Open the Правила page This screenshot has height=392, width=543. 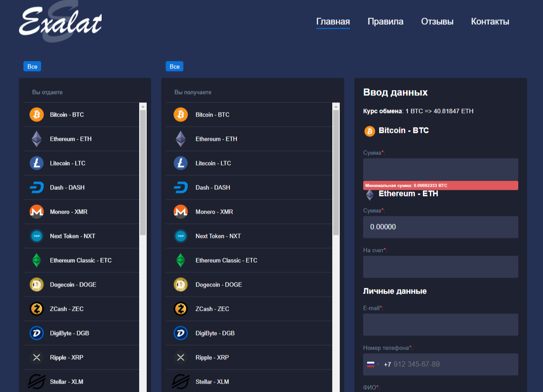pos(385,22)
